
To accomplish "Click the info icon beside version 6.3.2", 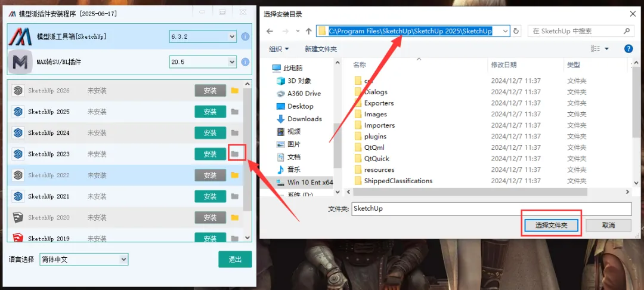I will [245, 36].
